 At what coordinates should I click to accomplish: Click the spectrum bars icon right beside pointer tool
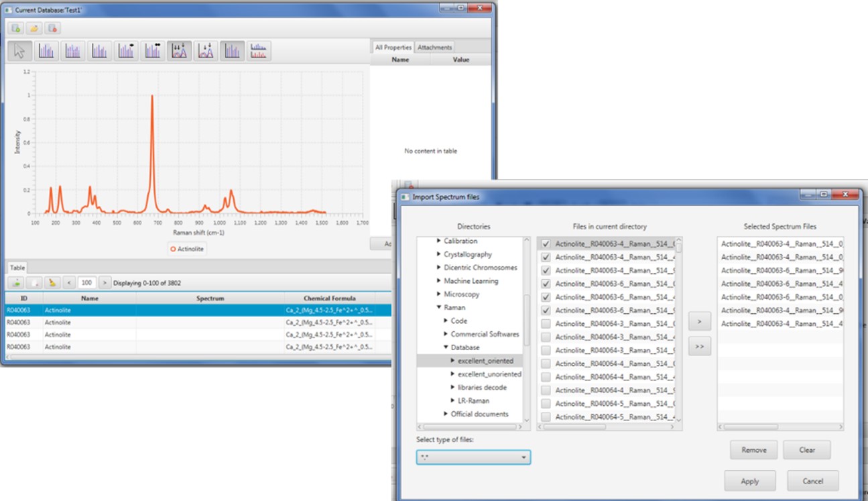[46, 51]
